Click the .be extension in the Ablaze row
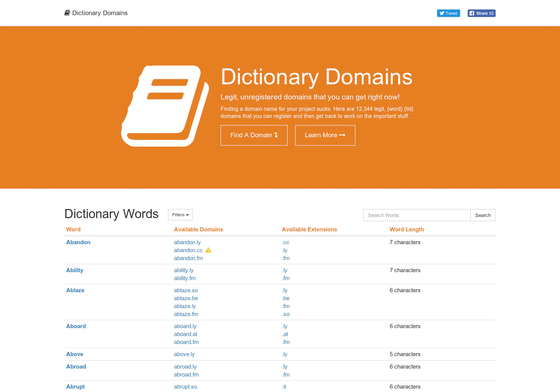This screenshot has width=560, height=392. pos(286,298)
